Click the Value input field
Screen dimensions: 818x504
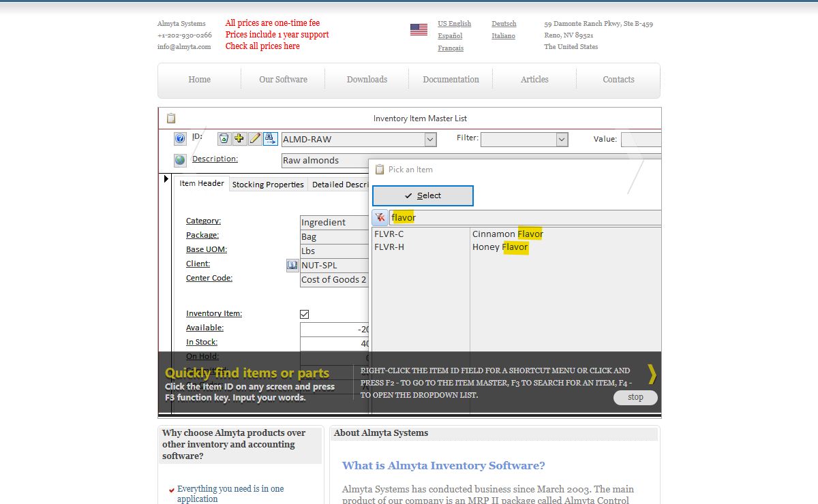pyautogui.click(x=641, y=139)
